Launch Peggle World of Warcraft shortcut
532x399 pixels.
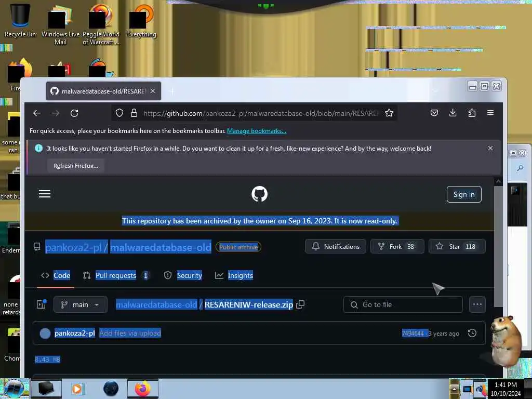(x=101, y=24)
